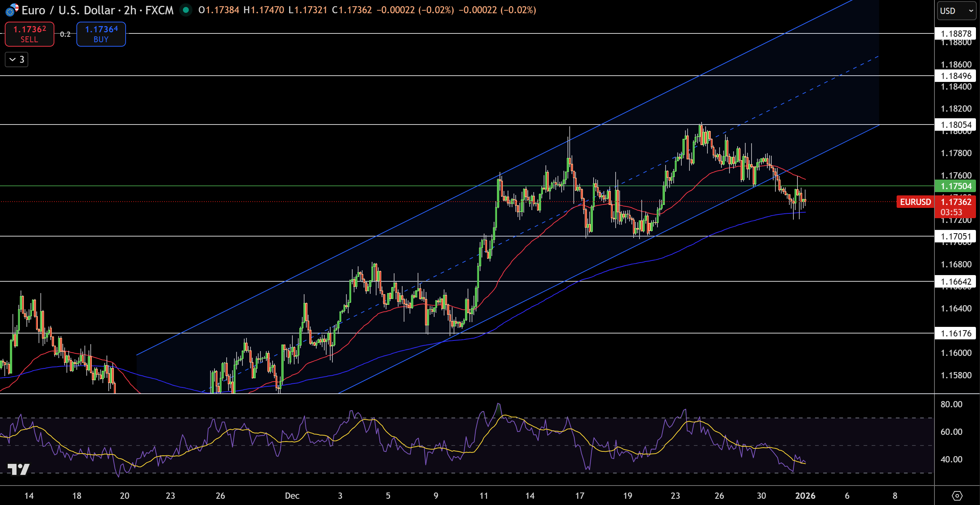Click the TradingView logo watermark
This screenshot has height=505, width=980.
coord(19,469)
